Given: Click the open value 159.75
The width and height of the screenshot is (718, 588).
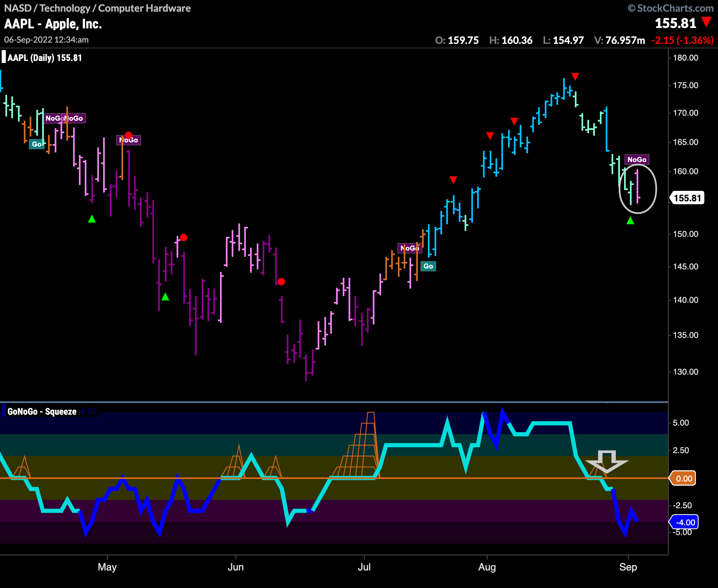Looking at the screenshot, I should 463,41.
